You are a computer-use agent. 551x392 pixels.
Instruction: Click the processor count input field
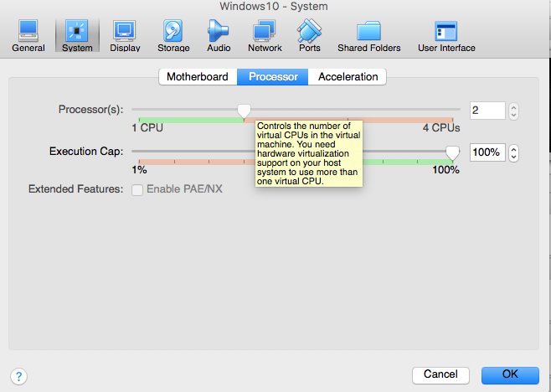(x=487, y=111)
